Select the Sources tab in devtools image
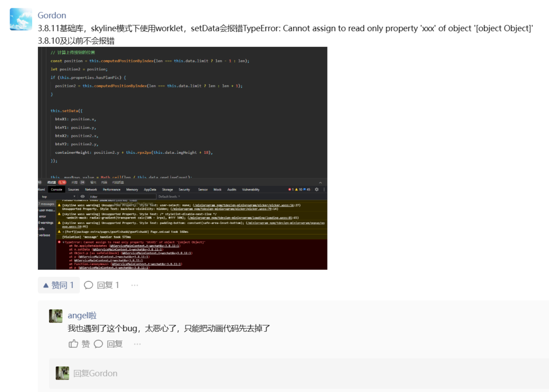 point(74,189)
